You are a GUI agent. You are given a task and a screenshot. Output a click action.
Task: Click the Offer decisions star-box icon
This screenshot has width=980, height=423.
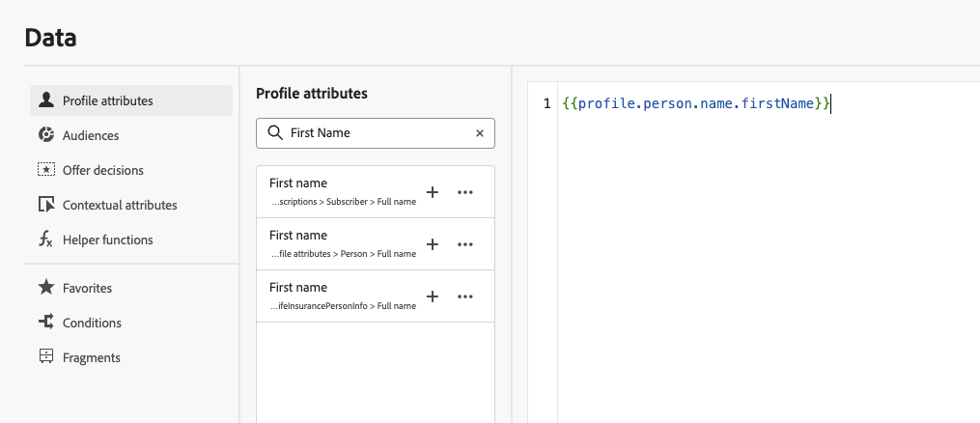point(45,169)
